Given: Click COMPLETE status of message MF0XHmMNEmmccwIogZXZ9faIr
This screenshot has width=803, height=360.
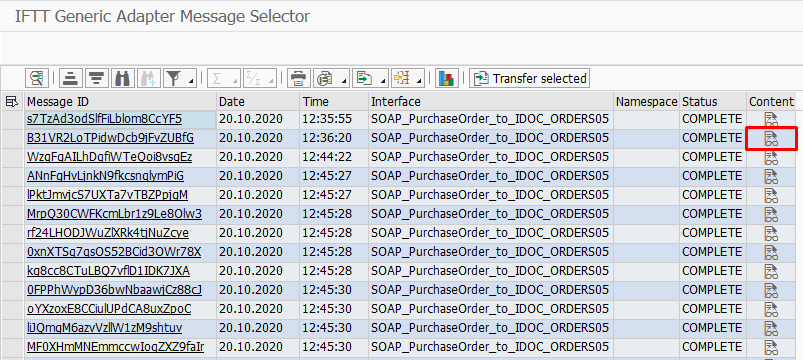Looking at the screenshot, I should click(x=712, y=347).
